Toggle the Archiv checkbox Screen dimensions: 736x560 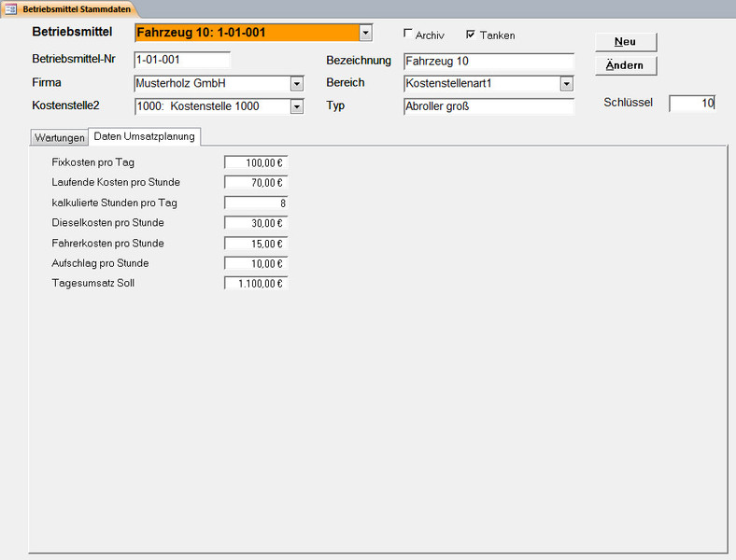click(408, 34)
